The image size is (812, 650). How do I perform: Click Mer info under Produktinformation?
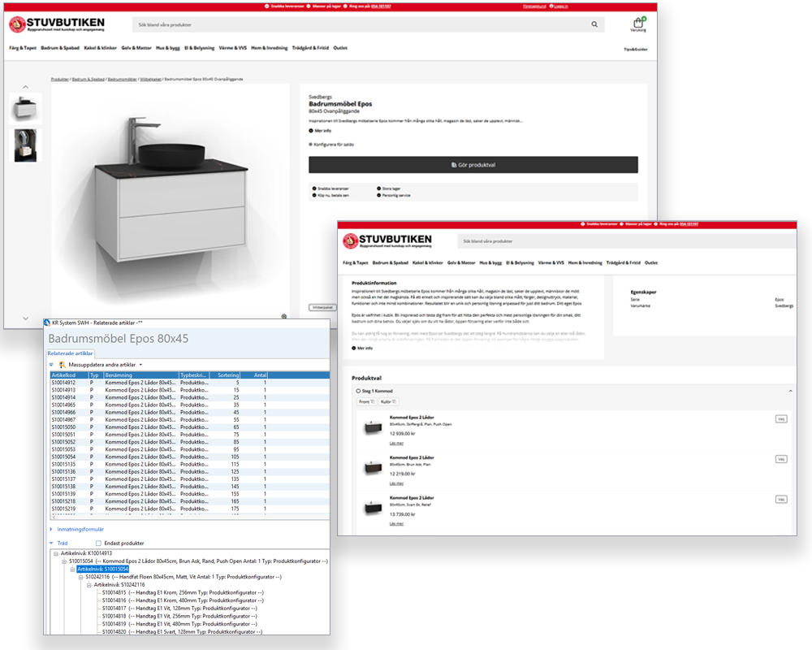362,349
